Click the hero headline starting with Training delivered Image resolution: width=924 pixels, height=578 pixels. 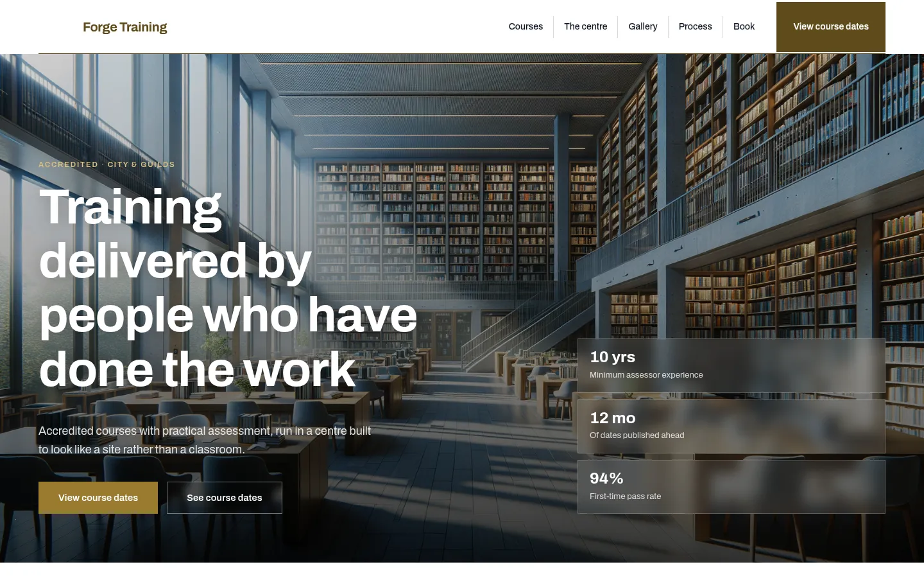pyautogui.click(x=228, y=288)
